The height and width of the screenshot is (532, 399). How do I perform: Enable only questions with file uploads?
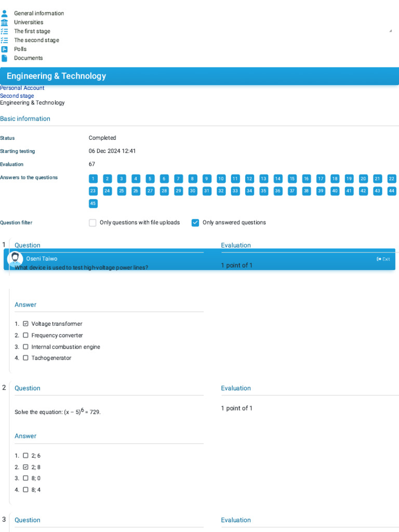pyautogui.click(x=92, y=222)
